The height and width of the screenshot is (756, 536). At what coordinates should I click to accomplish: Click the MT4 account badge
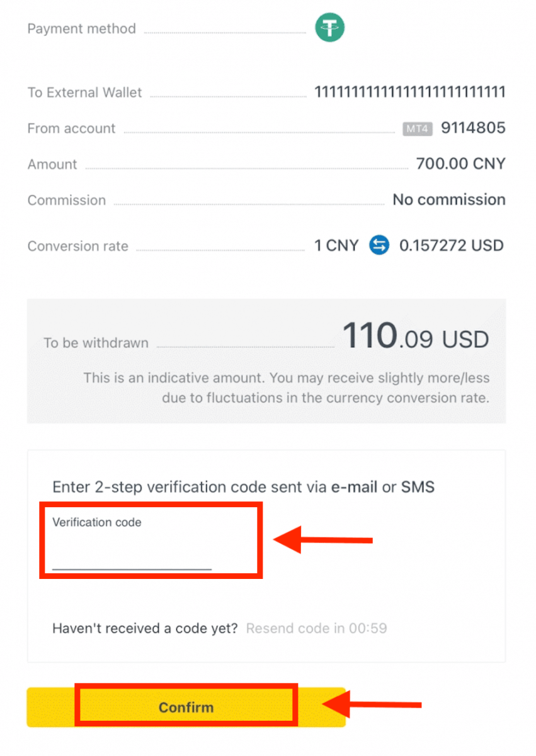[416, 129]
